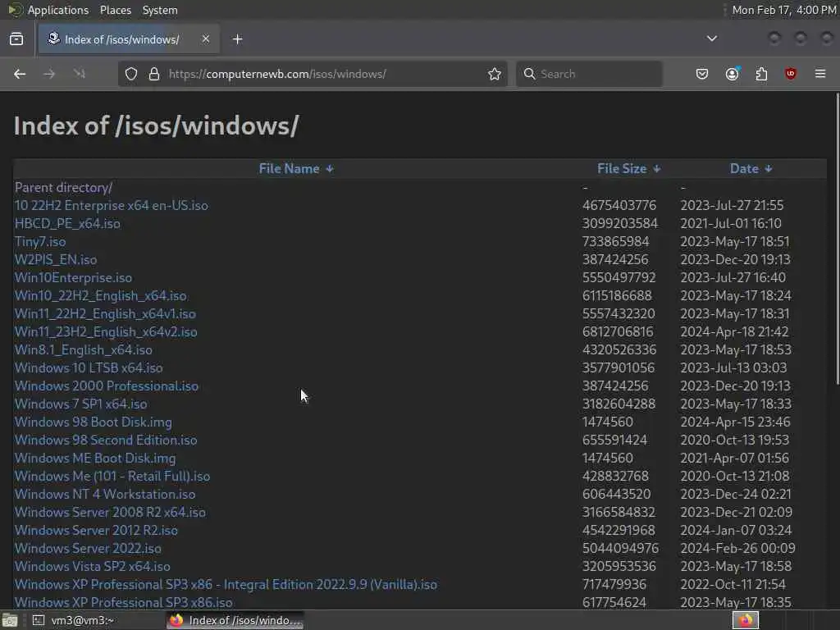Click Windows Server 2022.iso link
Screen dimensions: 840x630
point(88,549)
